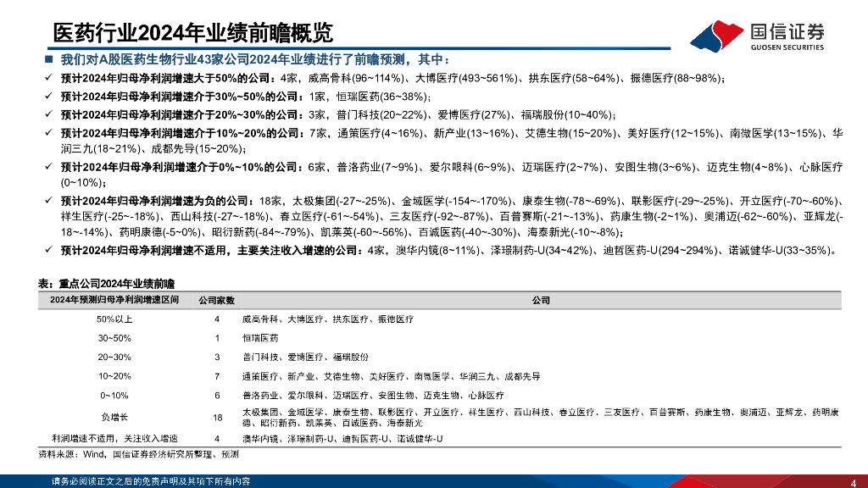868x488 pixels.
Task: Click the Guosen Securities red-blue logo
Action: [x=716, y=36]
